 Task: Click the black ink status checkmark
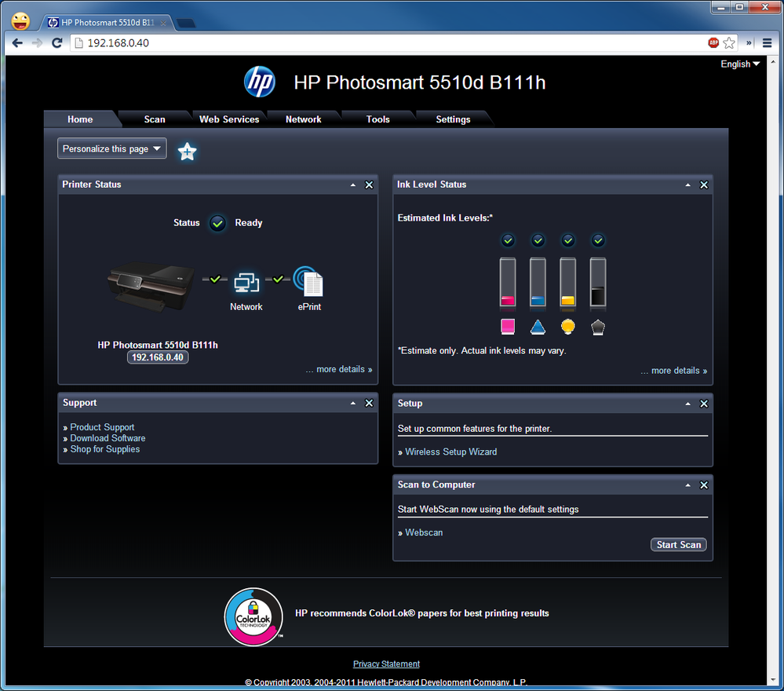point(598,241)
